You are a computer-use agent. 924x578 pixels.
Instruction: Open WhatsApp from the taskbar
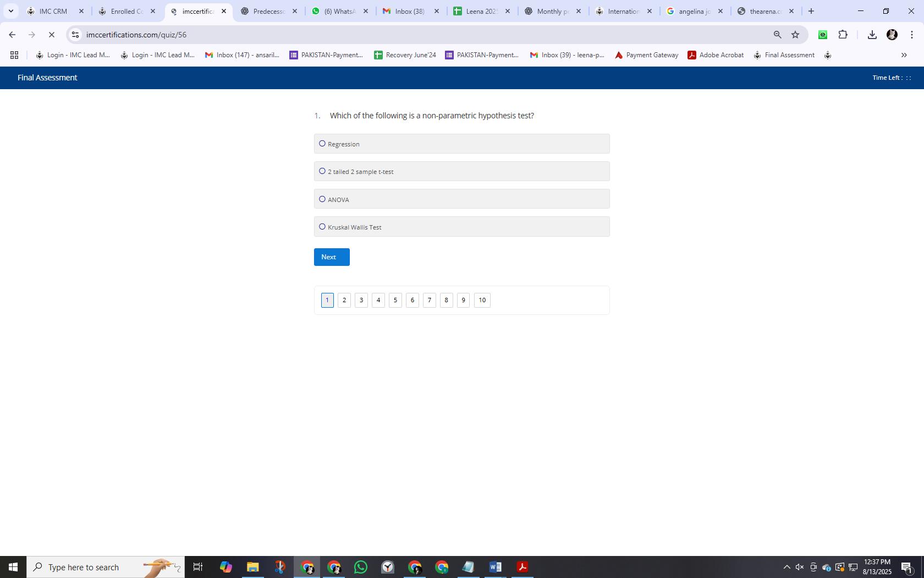pos(361,567)
